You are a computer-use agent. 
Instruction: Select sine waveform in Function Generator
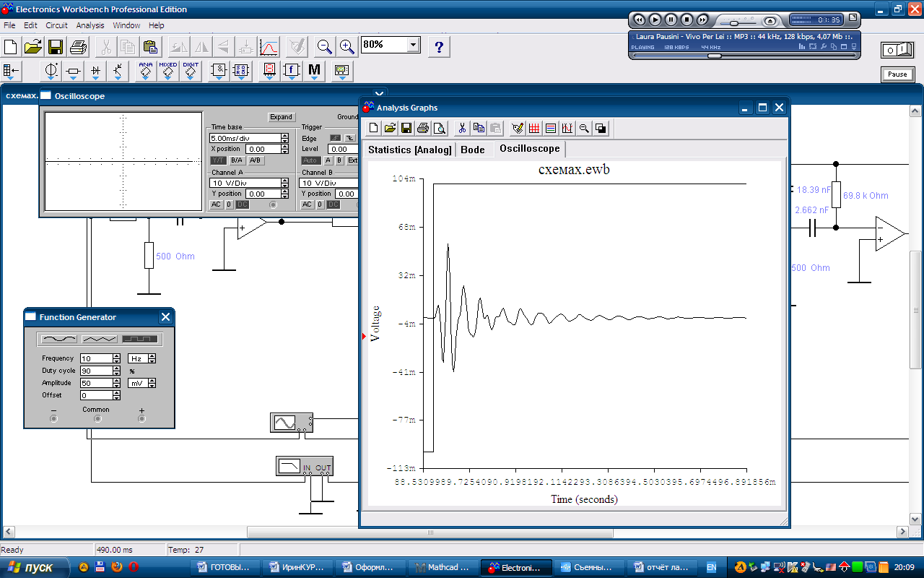59,339
